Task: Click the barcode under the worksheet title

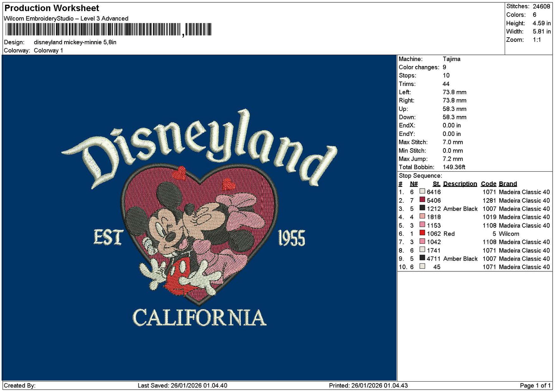Action: tap(108, 30)
